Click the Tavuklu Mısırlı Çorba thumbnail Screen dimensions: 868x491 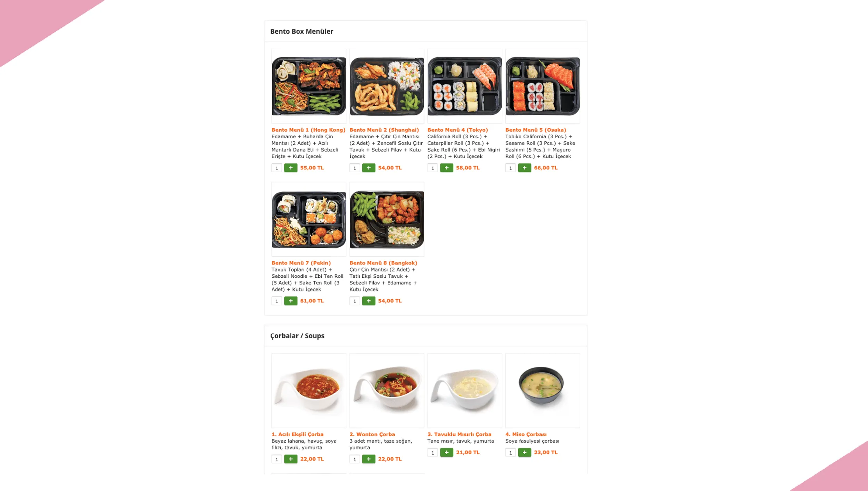pos(464,391)
